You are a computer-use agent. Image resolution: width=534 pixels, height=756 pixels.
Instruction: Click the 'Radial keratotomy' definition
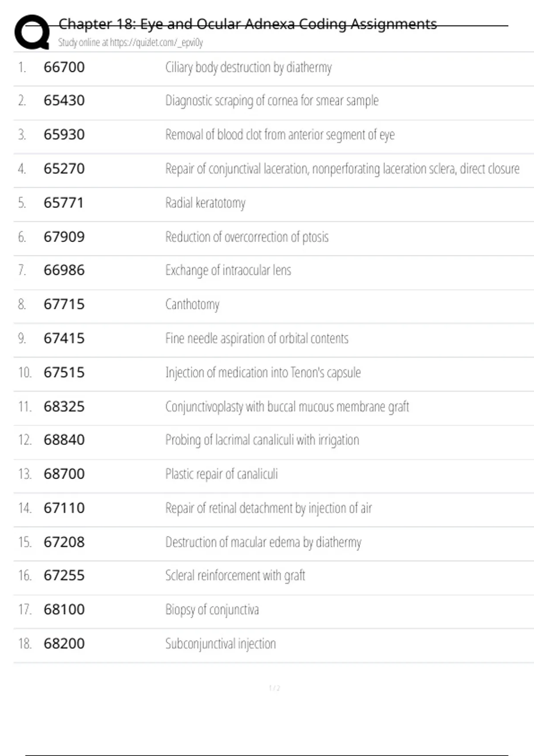(205, 203)
